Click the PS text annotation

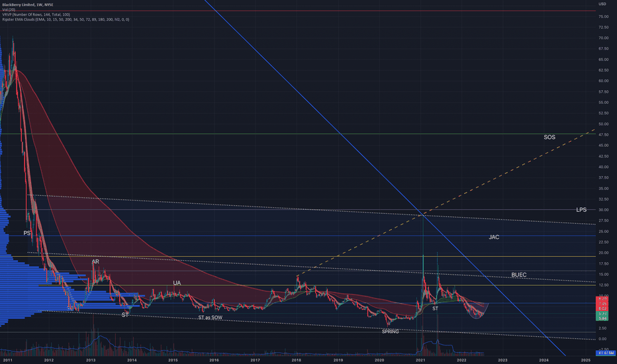coord(26,233)
